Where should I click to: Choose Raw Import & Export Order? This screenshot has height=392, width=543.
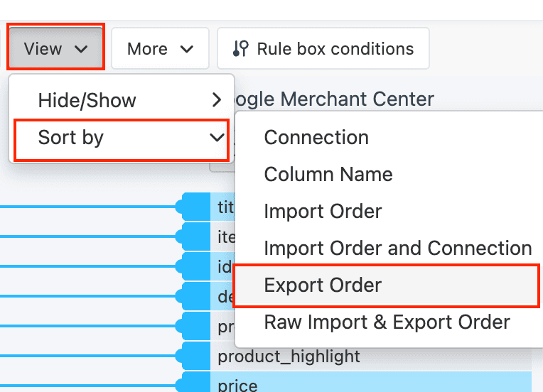pos(387,322)
